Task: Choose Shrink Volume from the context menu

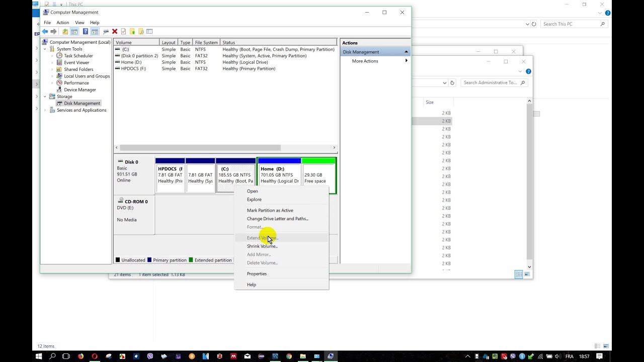Action: pos(282,246)
